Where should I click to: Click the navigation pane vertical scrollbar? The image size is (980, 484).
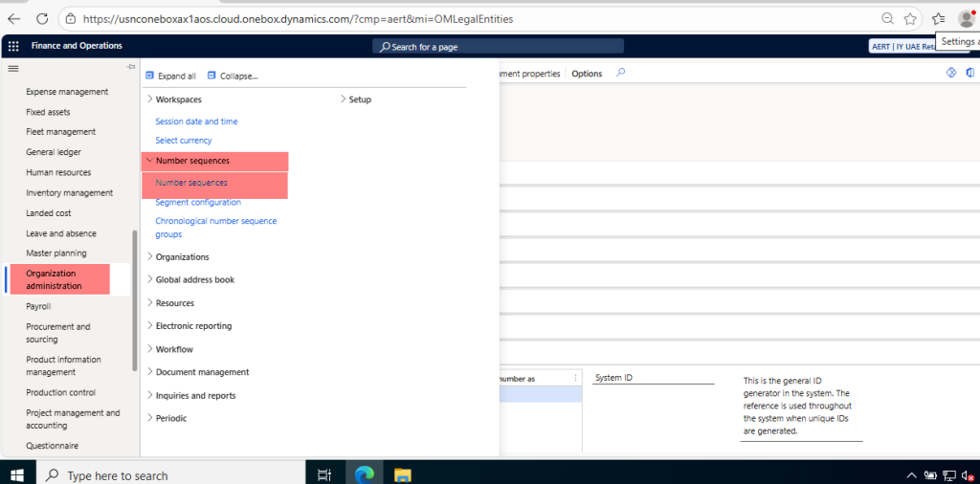[x=135, y=301]
